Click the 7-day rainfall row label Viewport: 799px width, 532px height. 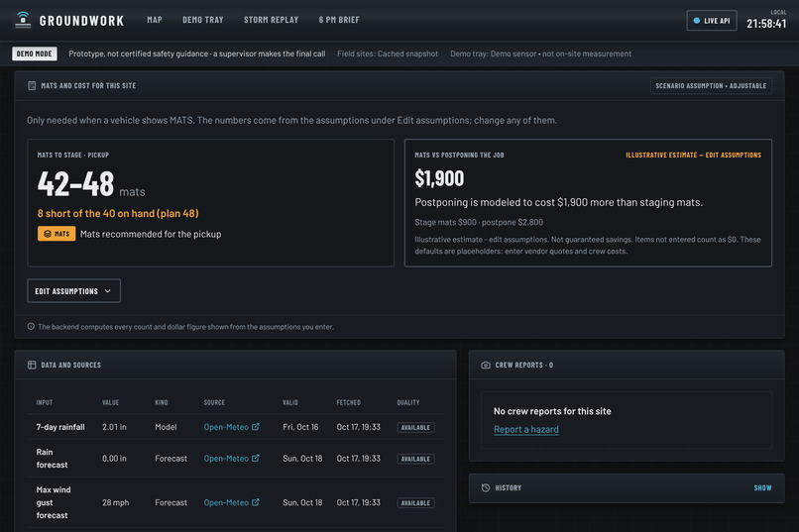(x=60, y=427)
